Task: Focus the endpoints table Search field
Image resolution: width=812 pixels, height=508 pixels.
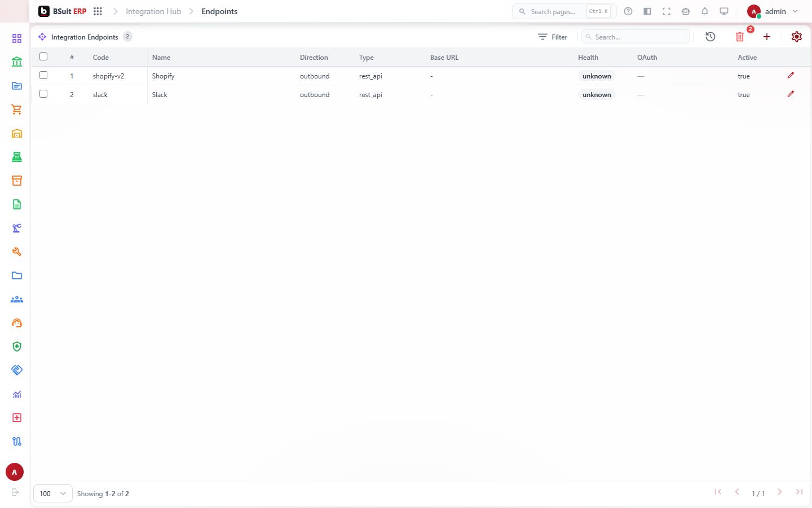Action: (x=636, y=37)
